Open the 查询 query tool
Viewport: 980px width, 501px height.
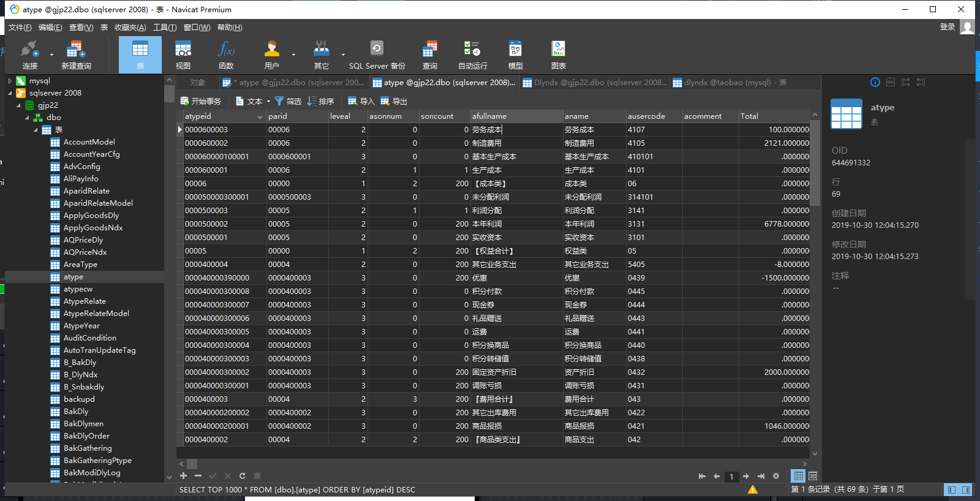pyautogui.click(x=430, y=55)
